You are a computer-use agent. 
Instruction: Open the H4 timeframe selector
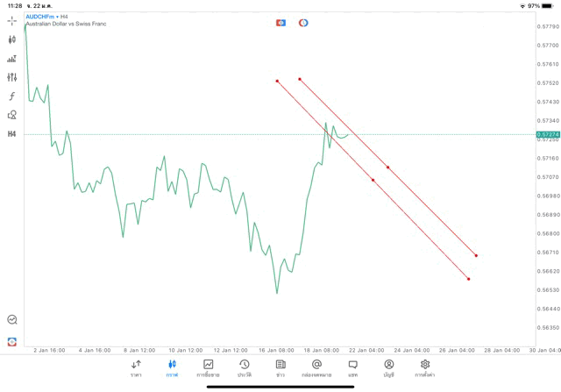coord(12,134)
